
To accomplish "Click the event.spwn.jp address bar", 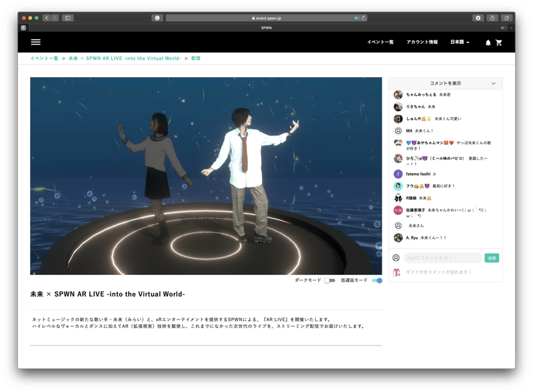I will [x=266, y=18].
